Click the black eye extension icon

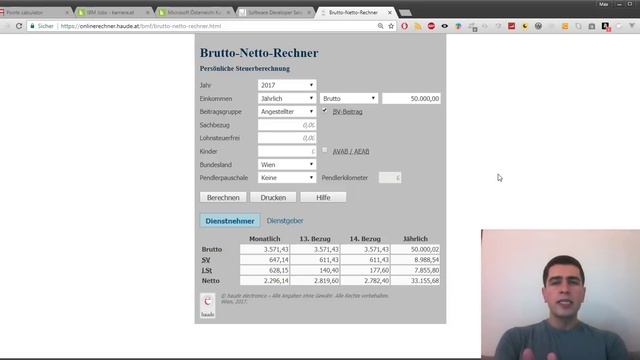tap(444, 26)
